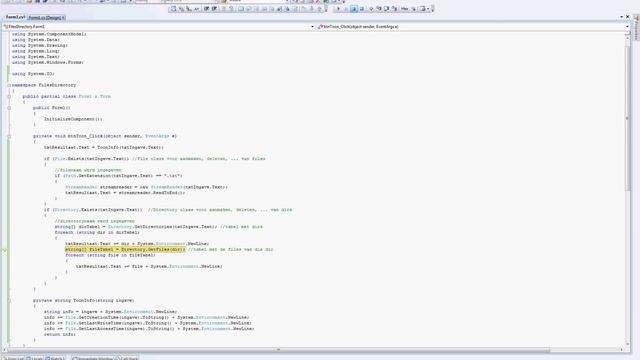
Task: Open the active files list arrow
Action: point(621,17)
